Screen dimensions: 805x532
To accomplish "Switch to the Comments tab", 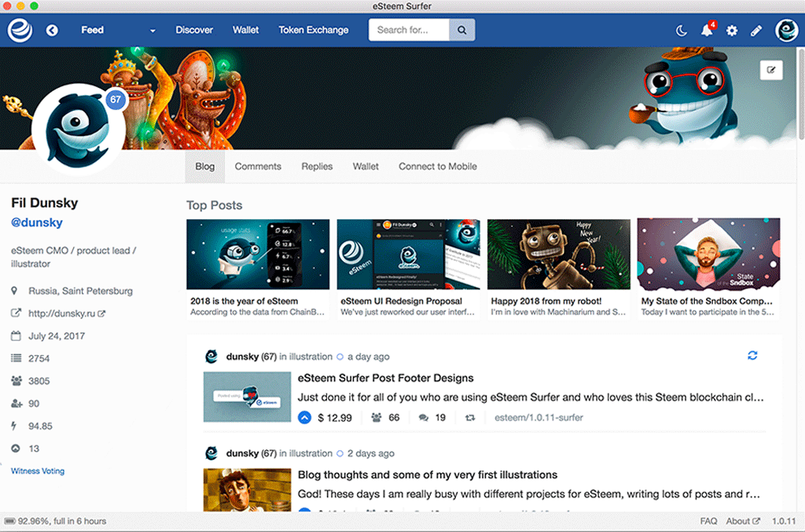I will [258, 167].
